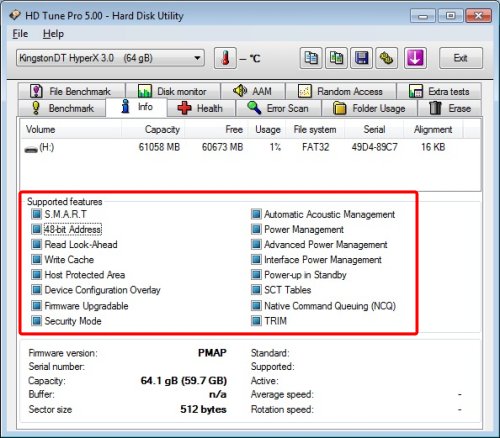Switch to the Random Access tab
This screenshot has height=438, width=500.
[341, 91]
